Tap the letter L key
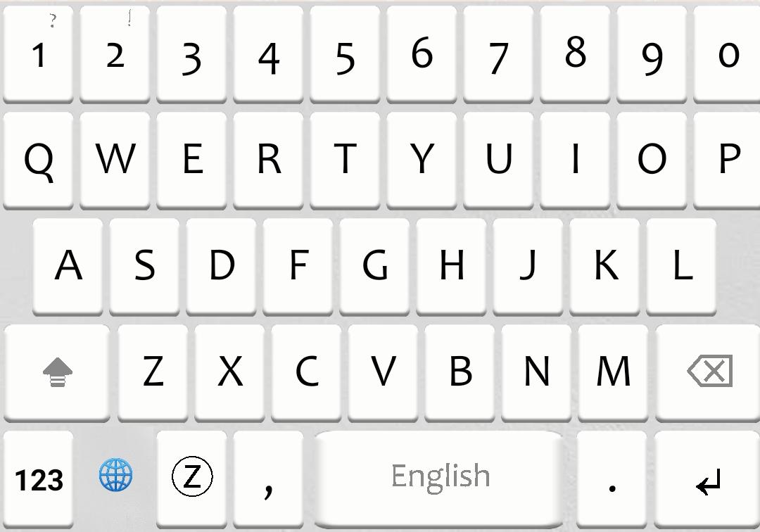Screen dimensions: 760x532 (681, 265)
